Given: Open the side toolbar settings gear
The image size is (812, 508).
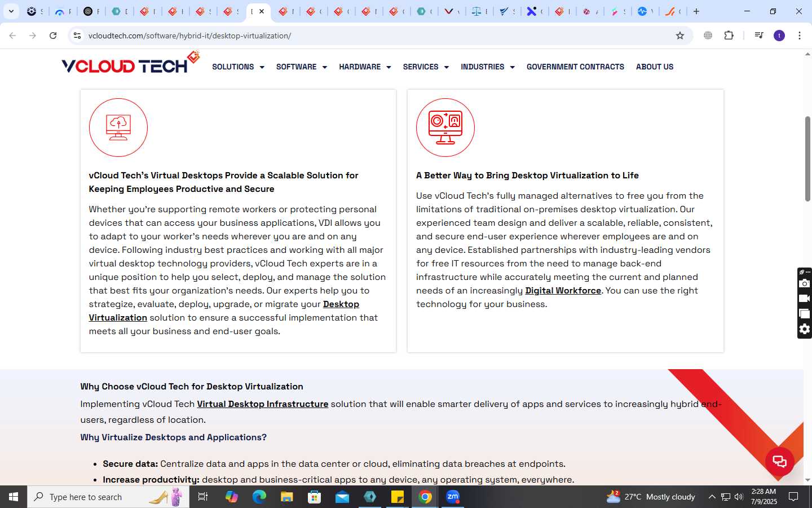Looking at the screenshot, I should click(805, 329).
